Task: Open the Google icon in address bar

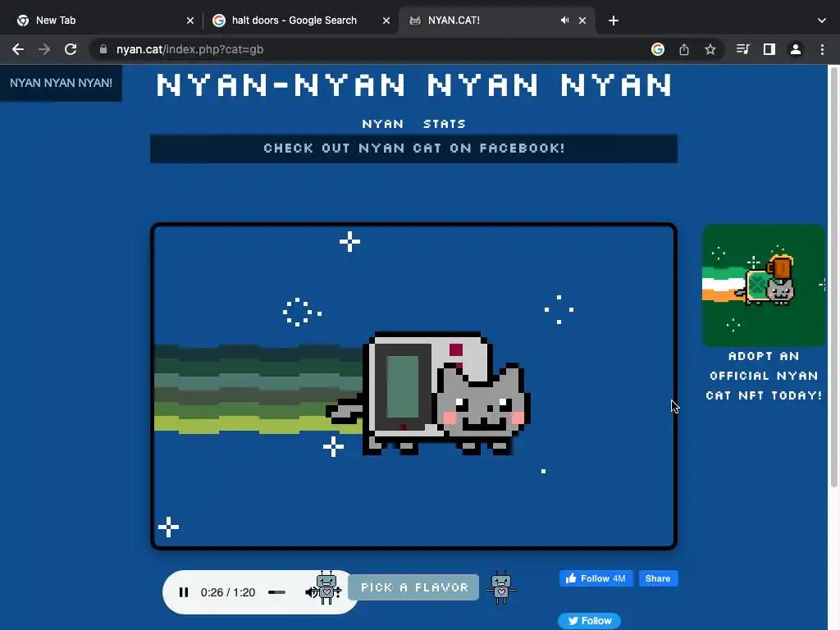Action: [x=658, y=49]
